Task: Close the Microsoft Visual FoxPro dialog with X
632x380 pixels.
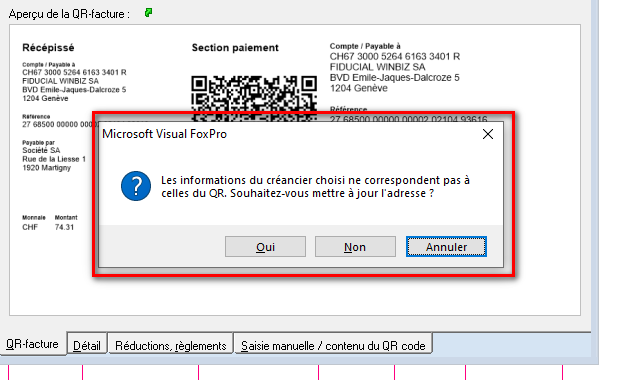Action: point(488,134)
